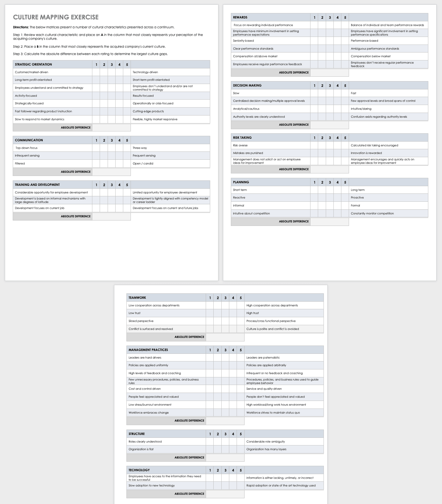442x504 pixels.
Task: Click 'Focus on rewarding individual performance' text
Action: [x=263, y=25]
